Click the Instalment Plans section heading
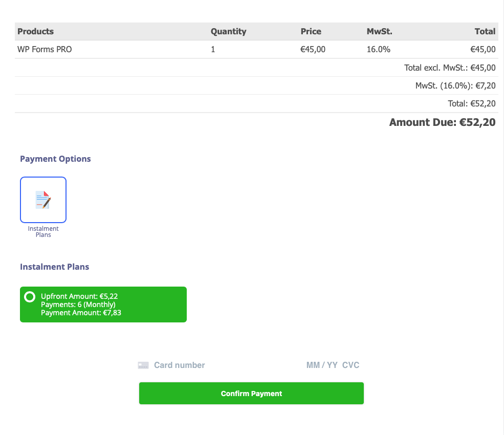 pos(54,267)
